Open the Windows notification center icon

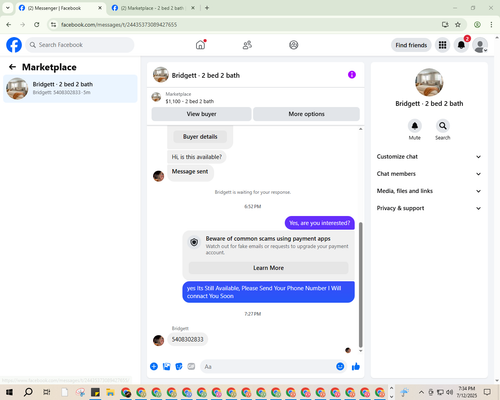tap(487, 392)
